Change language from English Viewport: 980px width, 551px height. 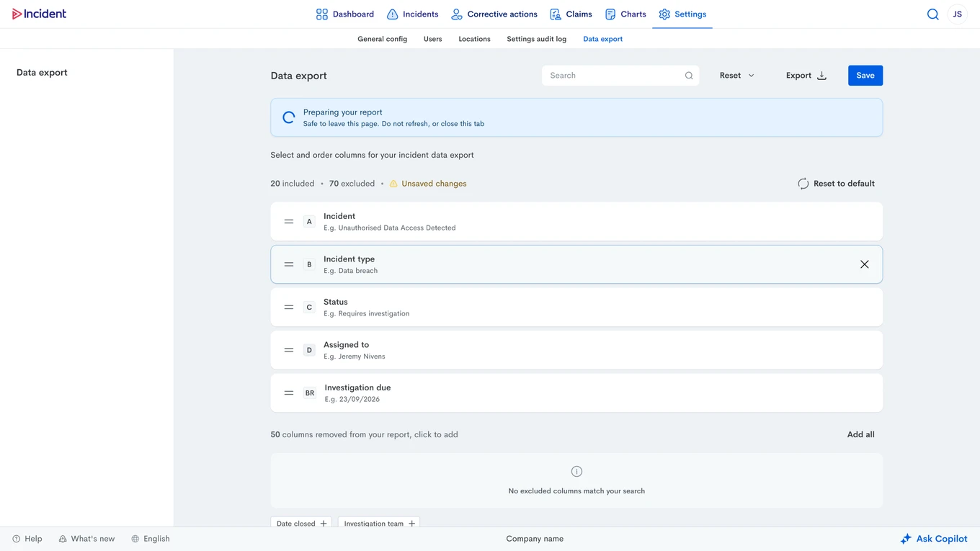tap(151, 539)
